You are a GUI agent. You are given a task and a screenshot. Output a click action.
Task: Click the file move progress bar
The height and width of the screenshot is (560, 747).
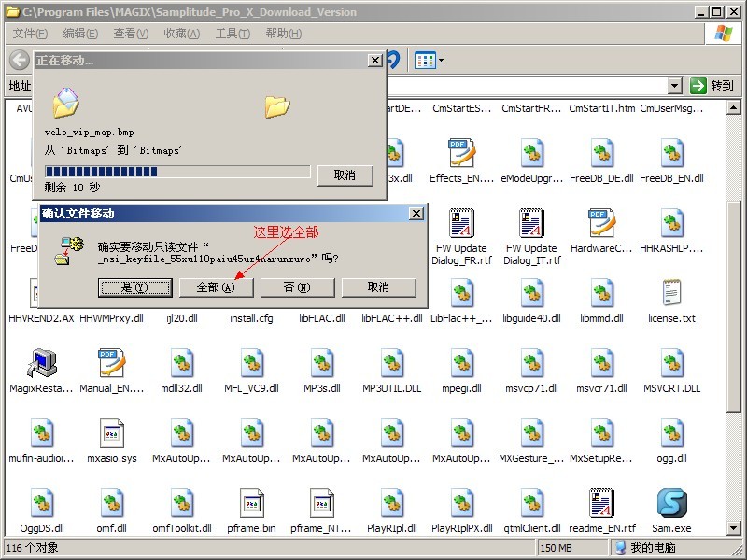coord(177,172)
